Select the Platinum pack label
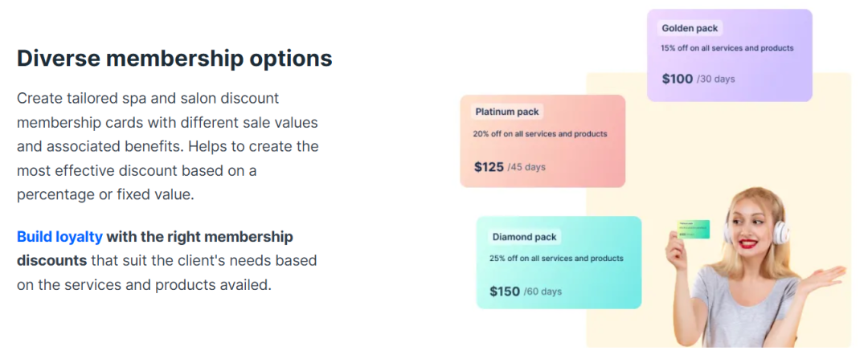 tap(507, 112)
